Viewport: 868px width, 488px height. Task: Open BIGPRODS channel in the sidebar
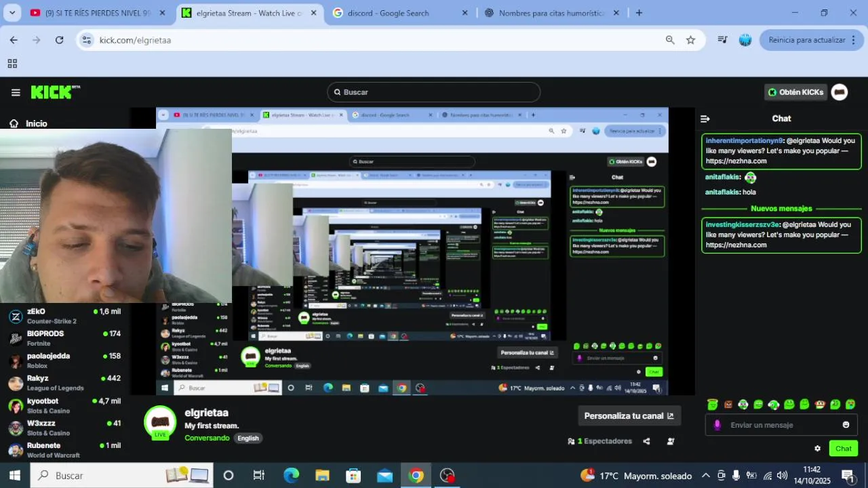click(64, 338)
